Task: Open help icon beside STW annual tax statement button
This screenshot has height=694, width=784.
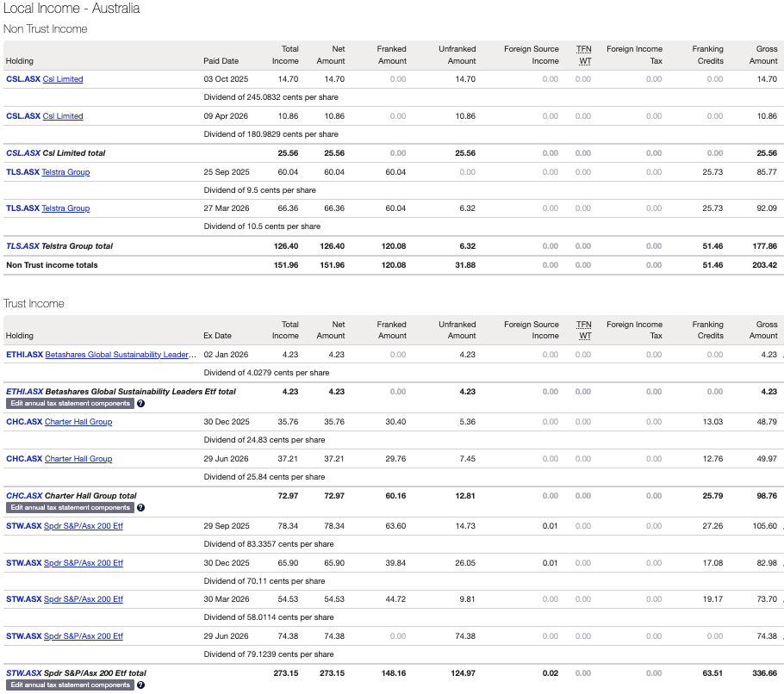Action: 141,685
